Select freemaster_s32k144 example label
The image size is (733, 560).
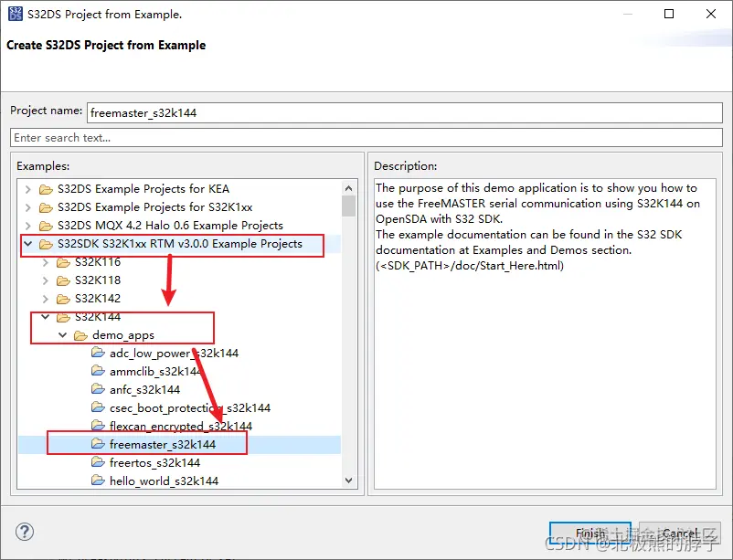tap(163, 444)
